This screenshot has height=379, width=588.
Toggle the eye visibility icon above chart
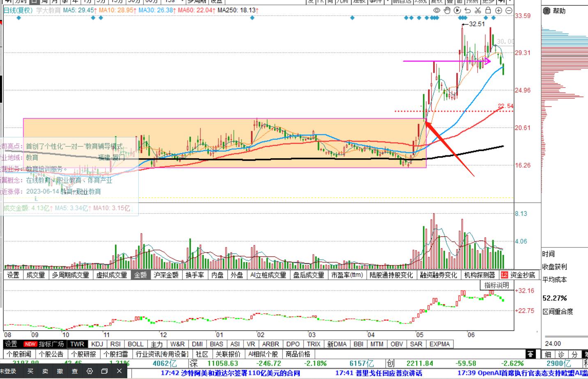437,10
